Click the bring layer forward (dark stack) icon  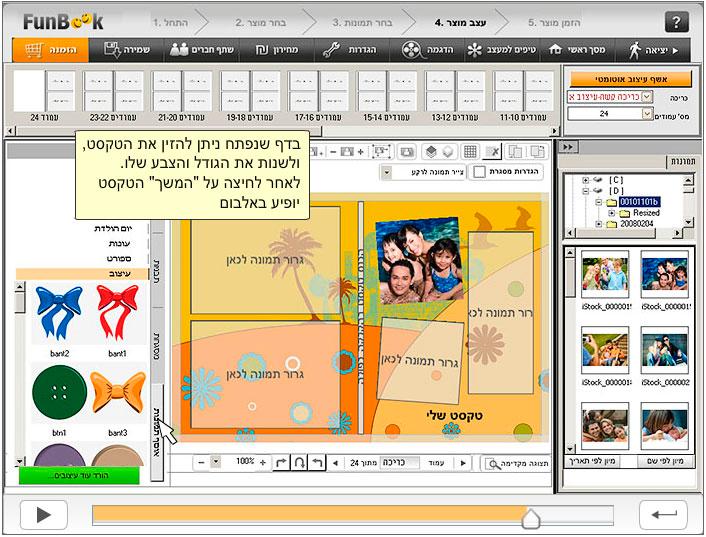[431, 152]
